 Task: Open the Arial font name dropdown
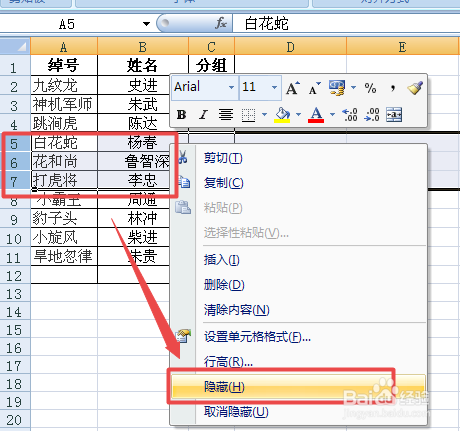pos(231,88)
